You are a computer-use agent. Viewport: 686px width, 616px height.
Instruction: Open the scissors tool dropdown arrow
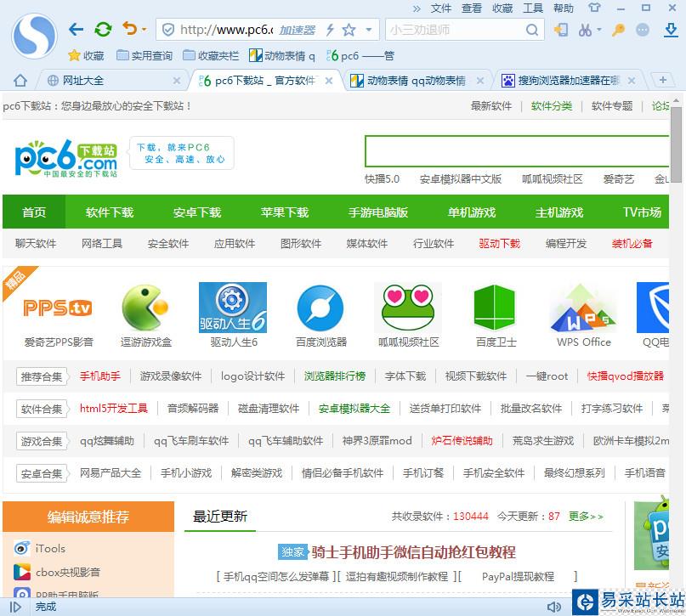pyautogui.click(x=599, y=30)
